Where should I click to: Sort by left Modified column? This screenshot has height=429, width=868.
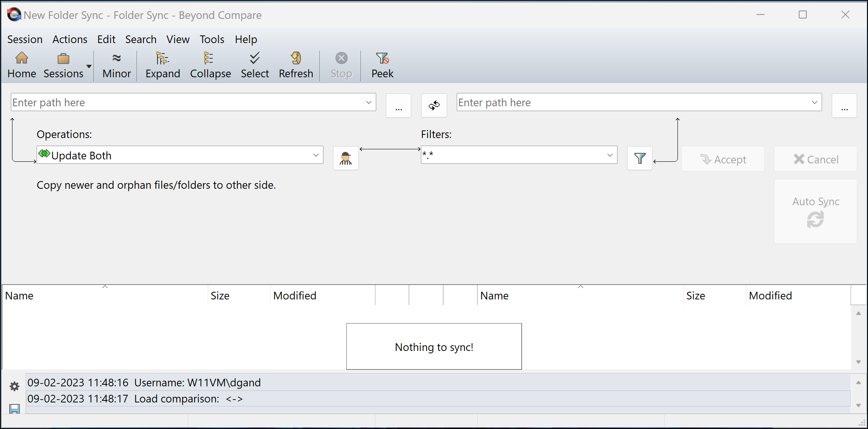pos(323,295)
